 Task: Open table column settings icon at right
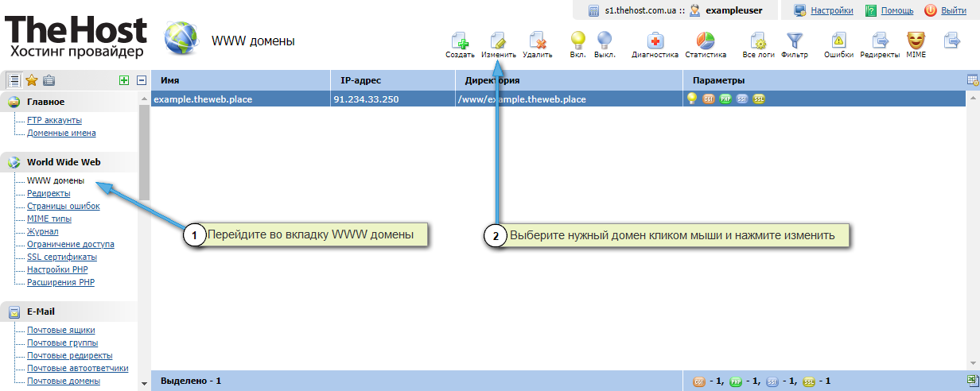972,80
